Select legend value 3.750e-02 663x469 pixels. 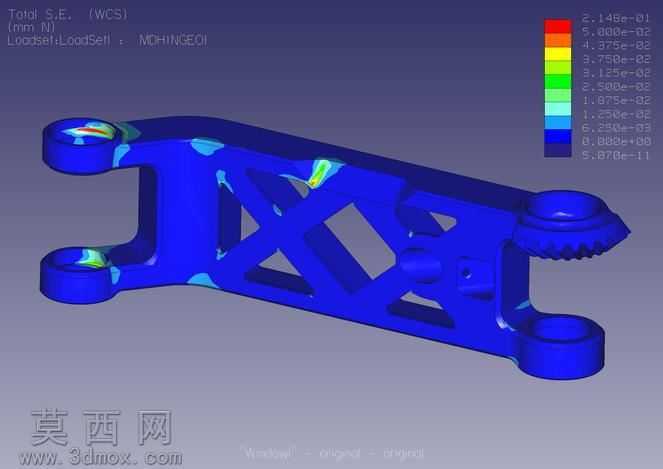(616, 59)
